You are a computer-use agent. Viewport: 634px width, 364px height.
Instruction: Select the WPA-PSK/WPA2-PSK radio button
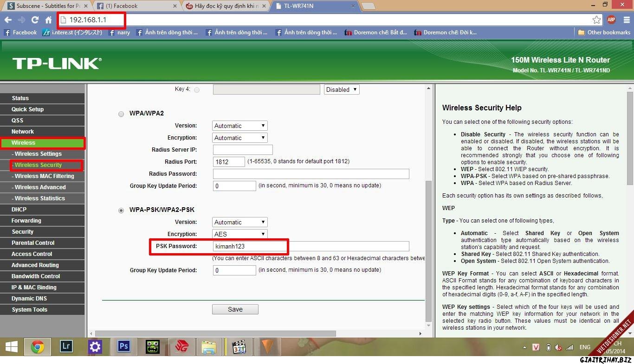121,210
